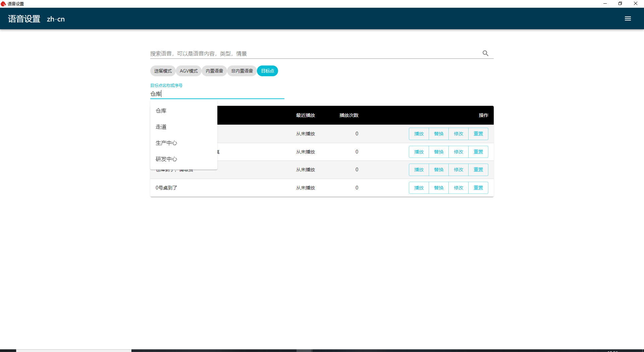Click 播放 in the first table row
This screenshot has height=352, width=644.
click(419, 134)
